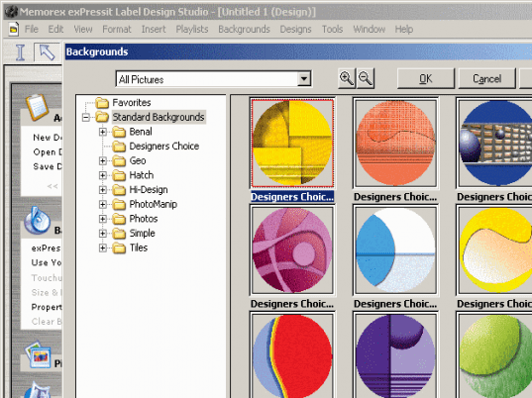Click the Memorex app icon in title bar
The width and height of the screenshot is (532, 398).
[11, 12]
